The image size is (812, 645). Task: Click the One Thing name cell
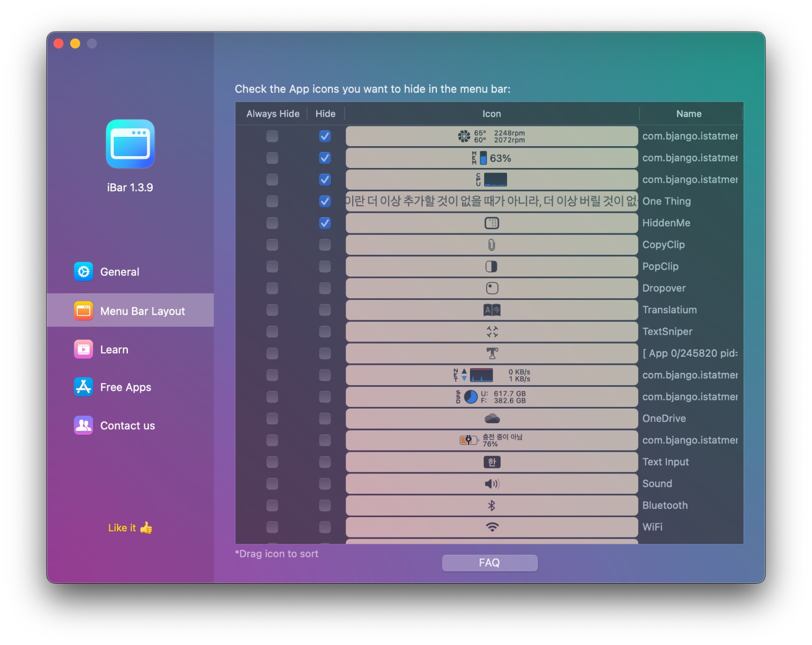[666, 201]
